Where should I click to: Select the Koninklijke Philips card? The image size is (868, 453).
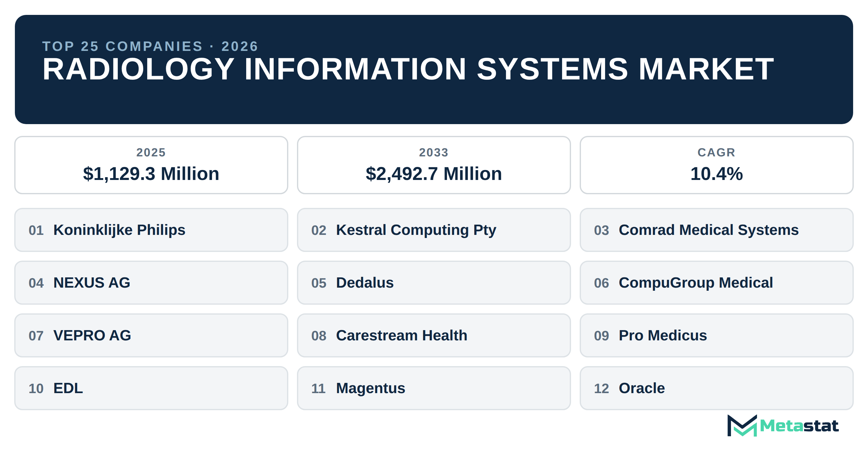click(151, 230)
